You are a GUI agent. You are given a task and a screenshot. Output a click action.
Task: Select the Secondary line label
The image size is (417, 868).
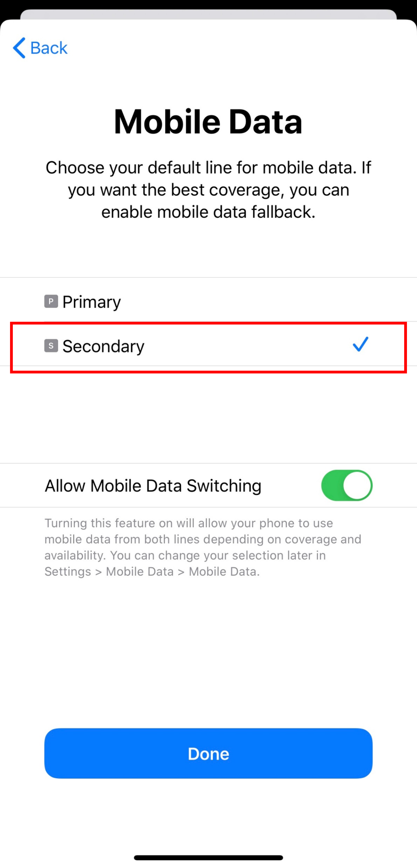pyautogui.click(x=103, y=346)
